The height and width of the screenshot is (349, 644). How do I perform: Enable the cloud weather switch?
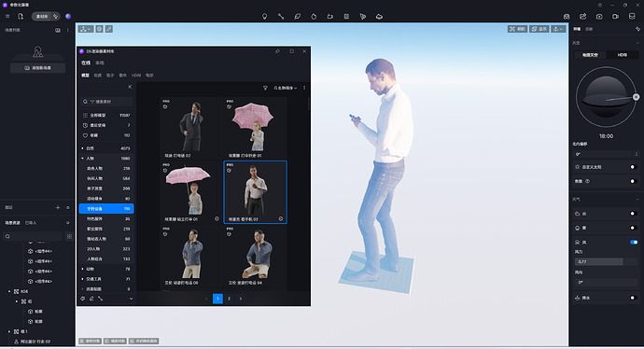(x=634, y=214)
